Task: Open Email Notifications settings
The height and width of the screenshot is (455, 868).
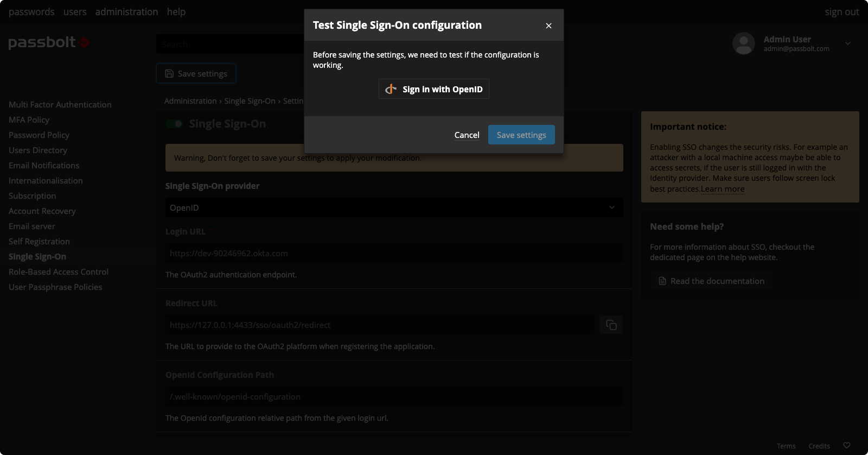Action: tap(44, 165)
